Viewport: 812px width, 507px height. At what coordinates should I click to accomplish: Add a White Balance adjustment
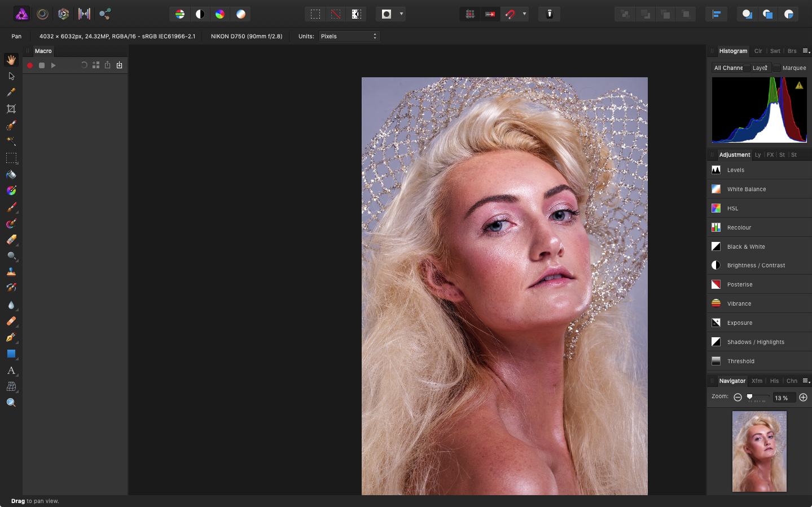pos(760,189)
